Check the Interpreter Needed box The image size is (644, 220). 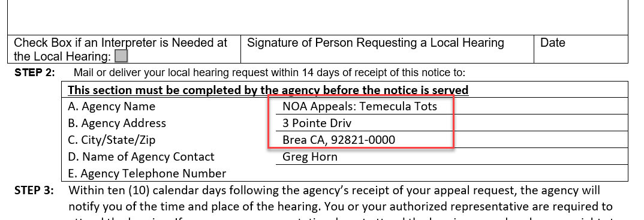[121, 56]
